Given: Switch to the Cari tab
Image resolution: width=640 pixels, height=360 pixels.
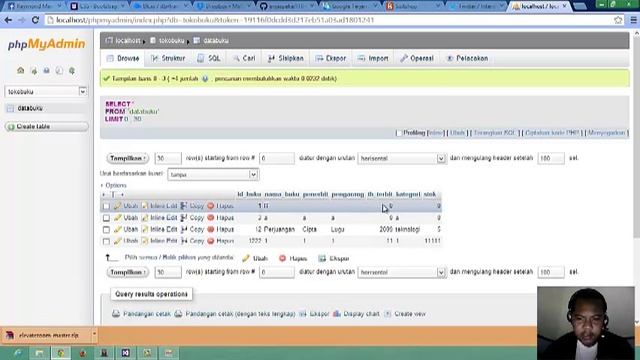Looking at the screenshot, I should [244, 58].
